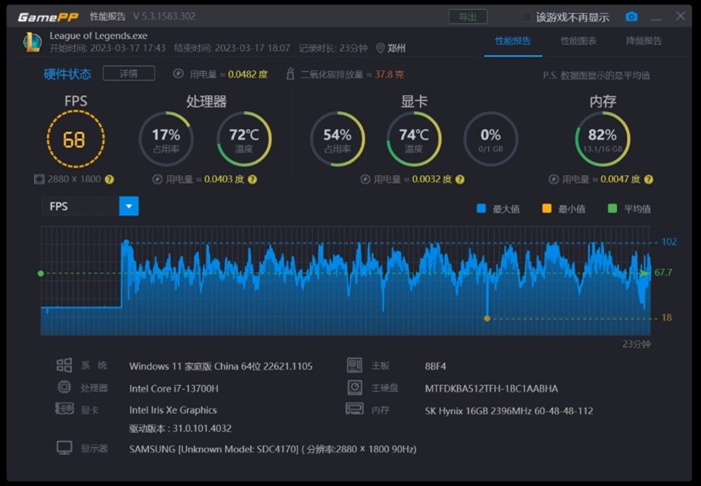Click the system icon in the 系统 row
Screen dimensions: 701x486
tap(64, 365)
